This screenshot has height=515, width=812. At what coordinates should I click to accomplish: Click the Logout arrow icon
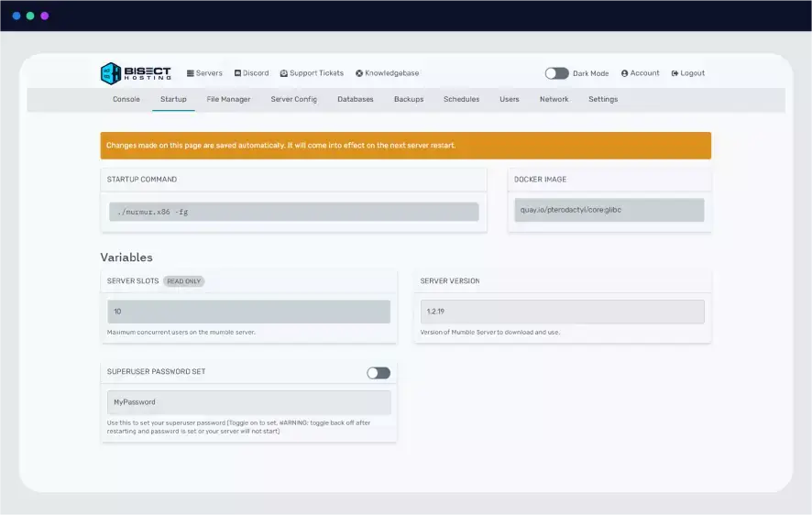[675, 73]
